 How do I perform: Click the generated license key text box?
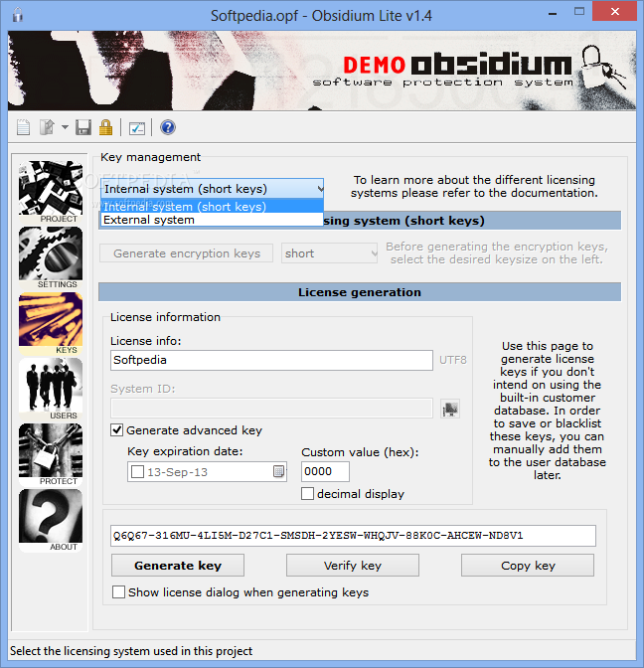coord(353,536)
